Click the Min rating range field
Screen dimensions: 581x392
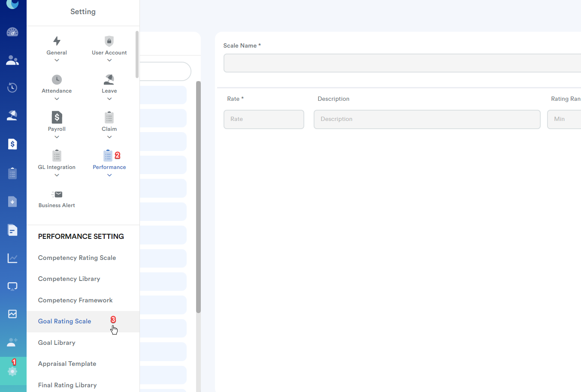pos(564,119)
